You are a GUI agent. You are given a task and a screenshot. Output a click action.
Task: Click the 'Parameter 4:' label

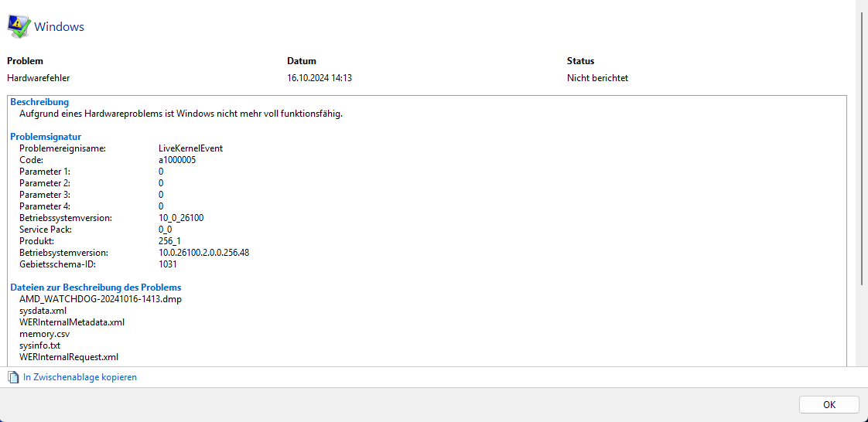point(45,206)
